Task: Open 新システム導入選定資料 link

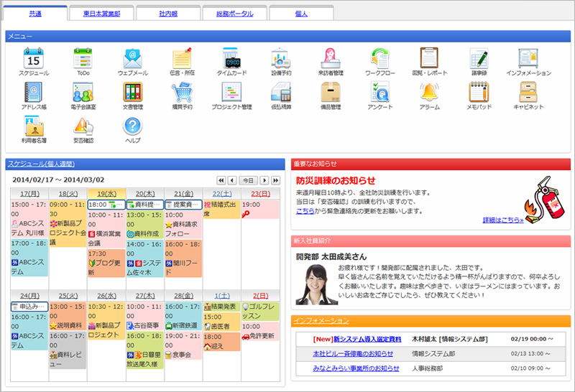Action: coord(367,340)
